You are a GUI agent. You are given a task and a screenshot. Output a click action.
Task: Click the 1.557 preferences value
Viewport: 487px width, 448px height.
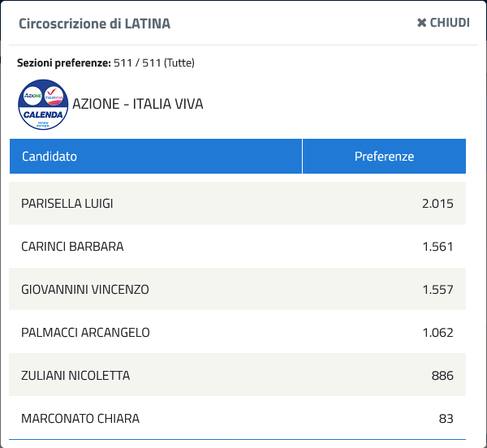point(437,290)
